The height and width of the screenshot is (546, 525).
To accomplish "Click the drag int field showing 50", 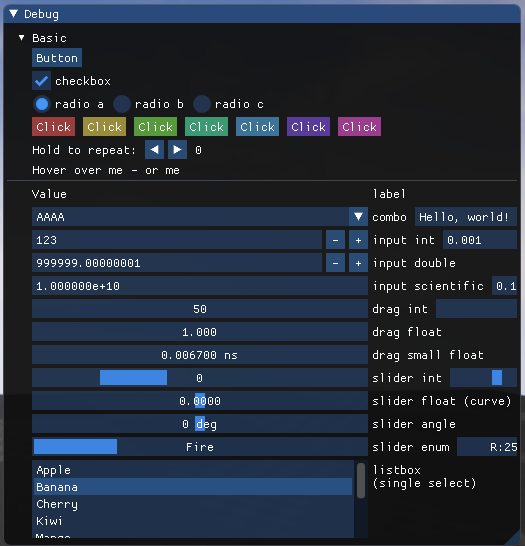I will coord(200,309).
